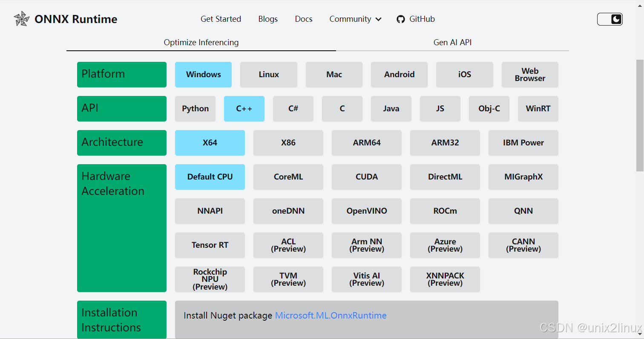Select the Mac platform option
This screenshot has width=644, height=339.
(x=334, y=75)
